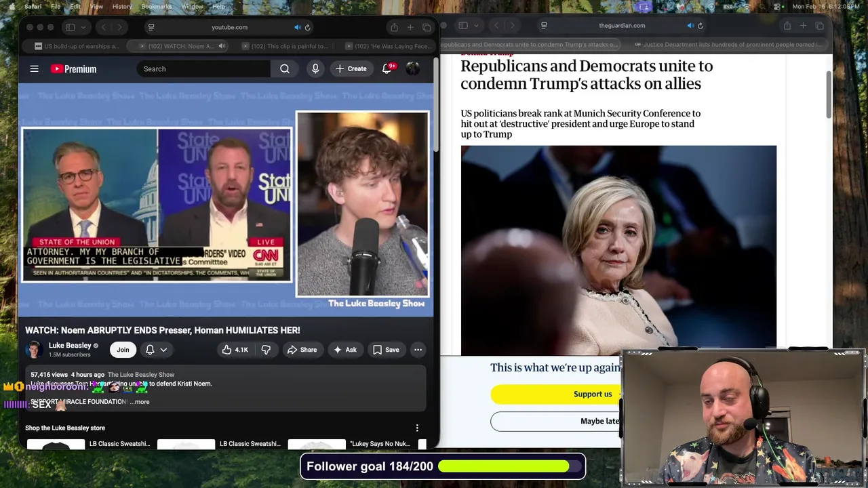Screen dimensions: 868x488
Task: Toggle sidebar in YouTube Safari window
Action: click(x=70, y=27)
